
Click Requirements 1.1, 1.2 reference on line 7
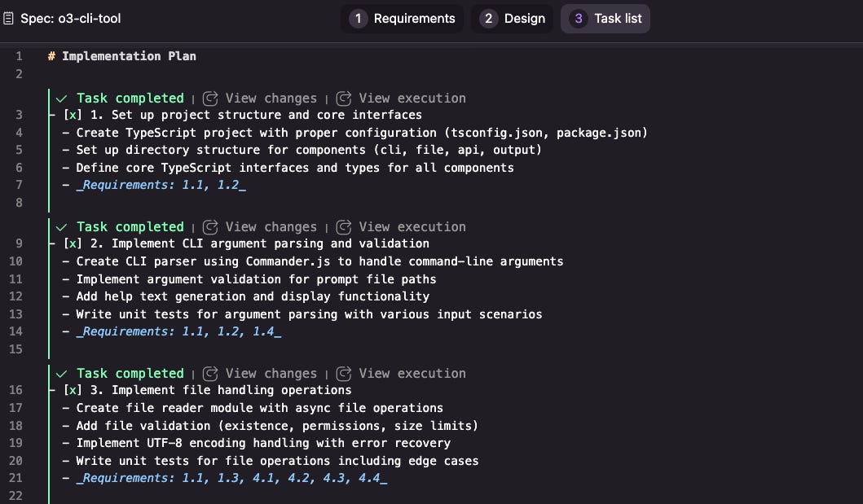click(161, 186)
